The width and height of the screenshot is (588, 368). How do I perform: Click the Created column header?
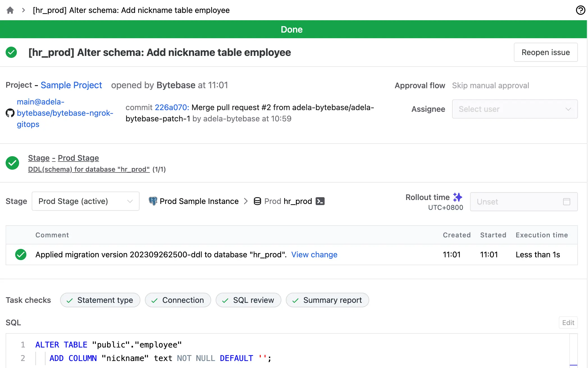click(457, 235)
